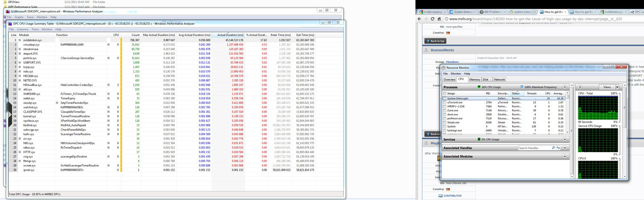The height and width of the screenshot is (200, 644).
Task: Open the Trace menu in the main analyzer window
Action: 30,17
